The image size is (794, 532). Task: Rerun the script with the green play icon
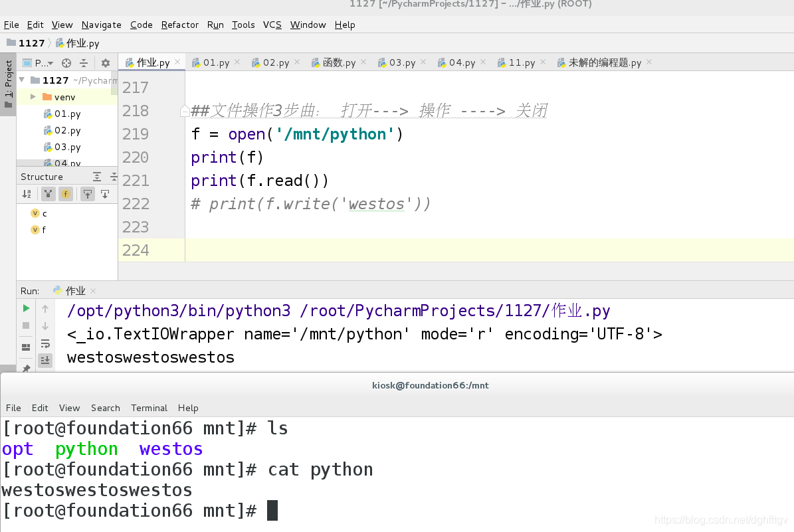pos(26,308)
